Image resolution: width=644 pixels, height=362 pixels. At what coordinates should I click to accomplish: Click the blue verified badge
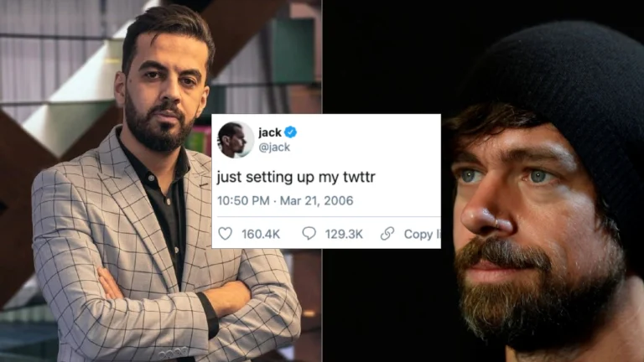pos(291,132)
